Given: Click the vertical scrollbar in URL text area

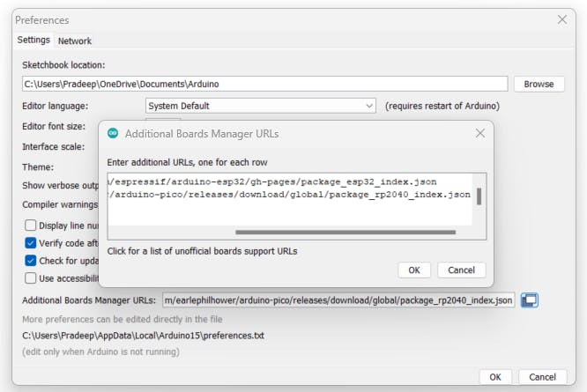Looking at the screenshot, I should point(479,196).
